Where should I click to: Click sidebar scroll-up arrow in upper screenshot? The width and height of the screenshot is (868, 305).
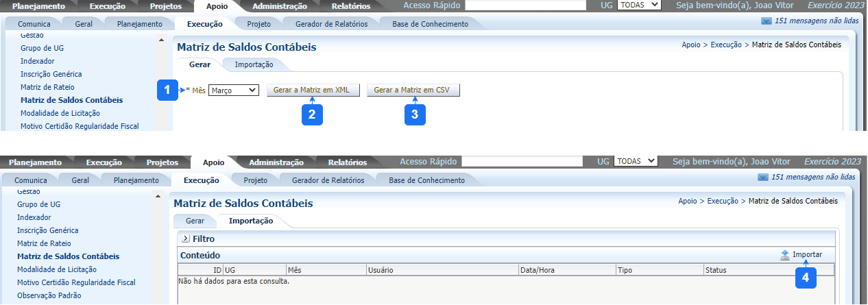pyautogui.click(x=162, y=40)
